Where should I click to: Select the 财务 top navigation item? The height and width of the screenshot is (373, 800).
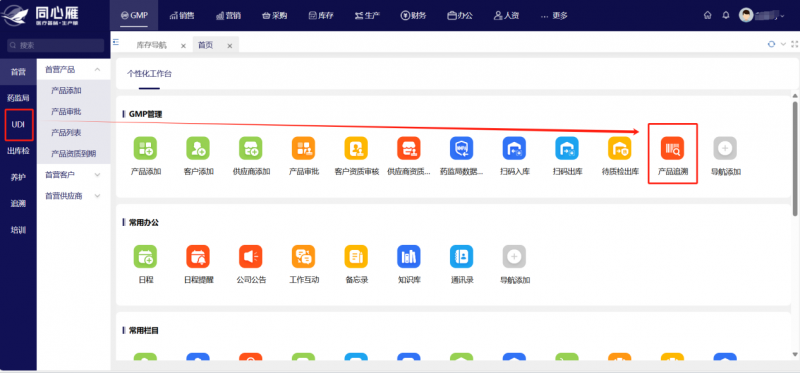tap(413, 16)
